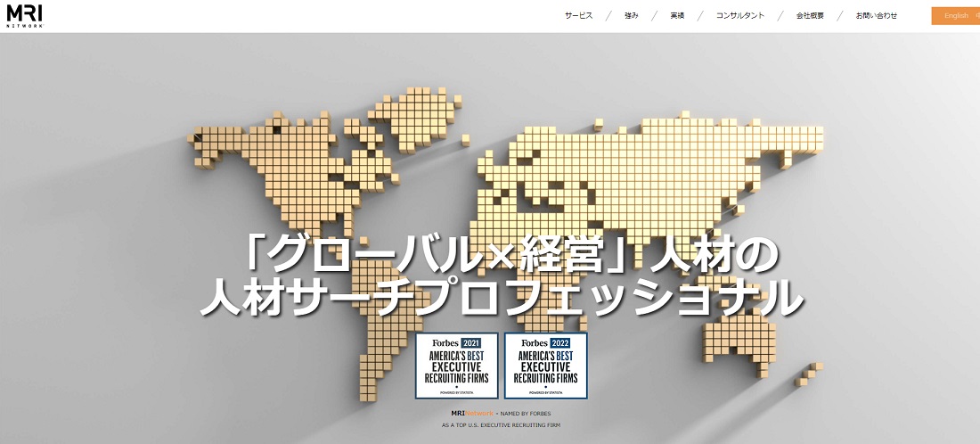
Task: Go to the 強み section
Action: [x=632, y=16]
